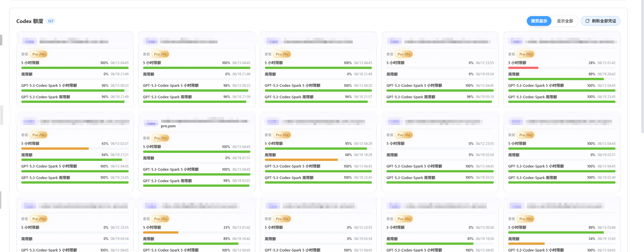Click the 06/19 19:38 reset time
This screenshot has height=252, width=644.
[485, 239]
